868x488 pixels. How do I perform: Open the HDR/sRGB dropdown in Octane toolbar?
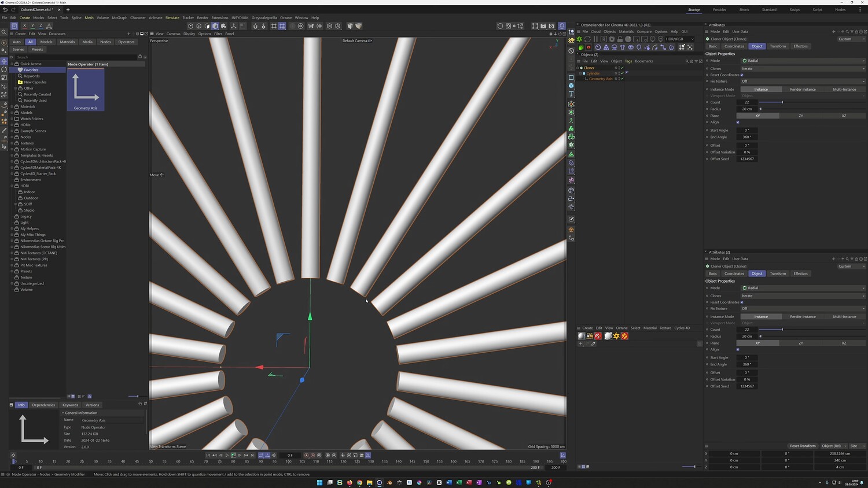(679, 39)
